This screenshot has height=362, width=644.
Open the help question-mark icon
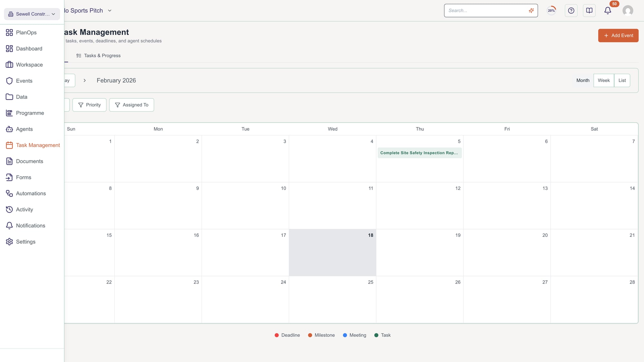(571, 10)
